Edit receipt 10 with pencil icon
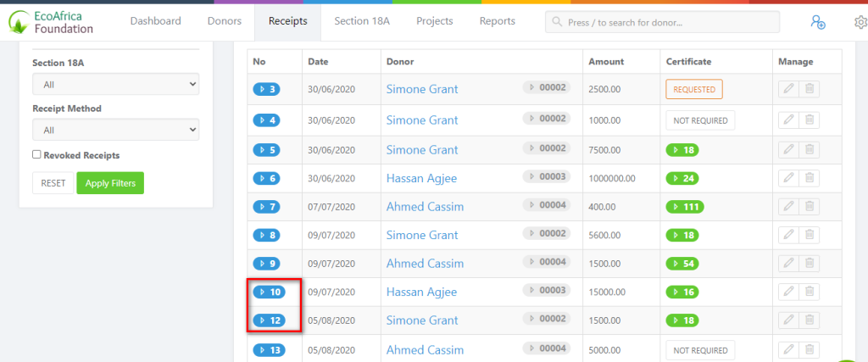The image size is (868, 362). (788, 292)
